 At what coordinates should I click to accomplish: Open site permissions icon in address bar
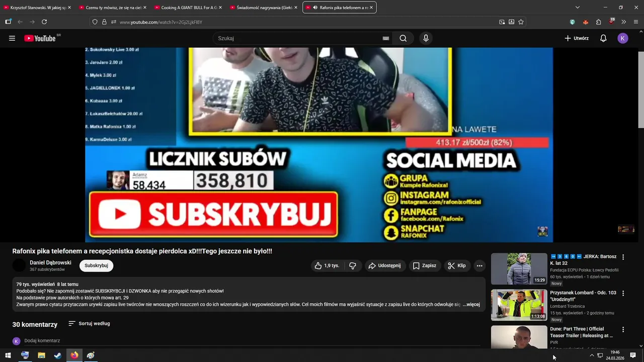[x=114, y=22]
